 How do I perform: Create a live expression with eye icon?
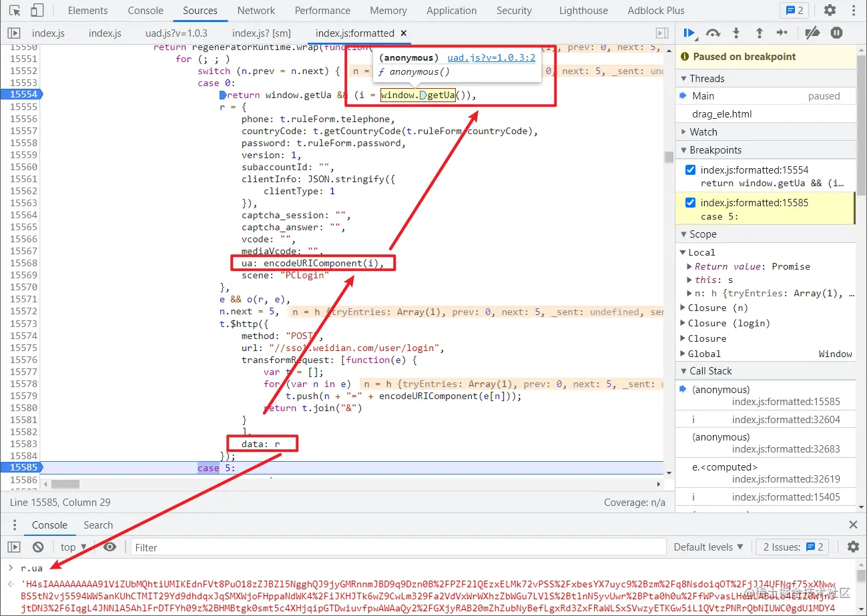[109, 547]
